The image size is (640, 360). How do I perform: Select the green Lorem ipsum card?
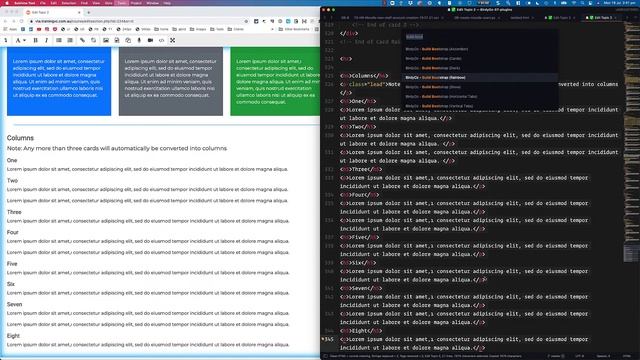(275, 81)
